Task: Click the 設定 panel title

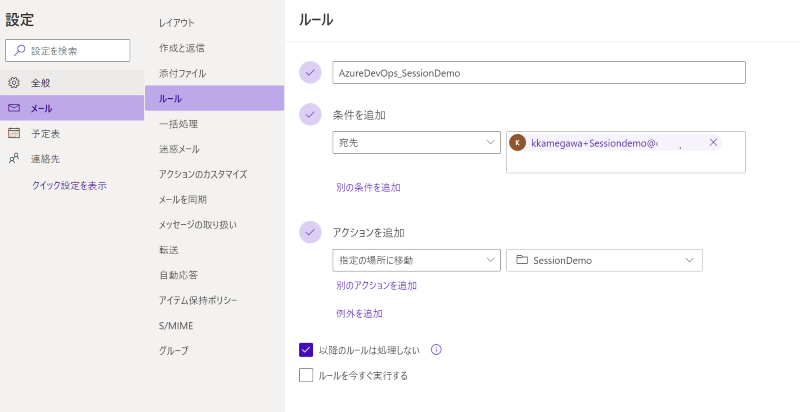Action: (x=20, y=19)
